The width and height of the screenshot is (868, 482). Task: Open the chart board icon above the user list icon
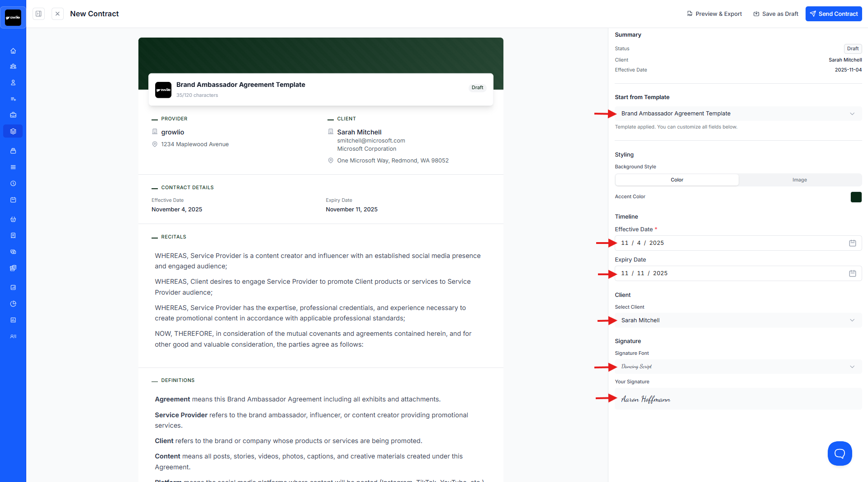pos(13,320)
